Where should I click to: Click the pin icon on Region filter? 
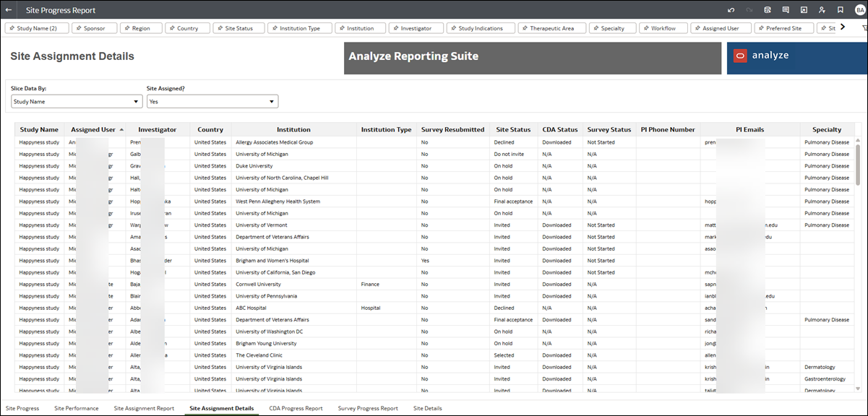point(127,28)
